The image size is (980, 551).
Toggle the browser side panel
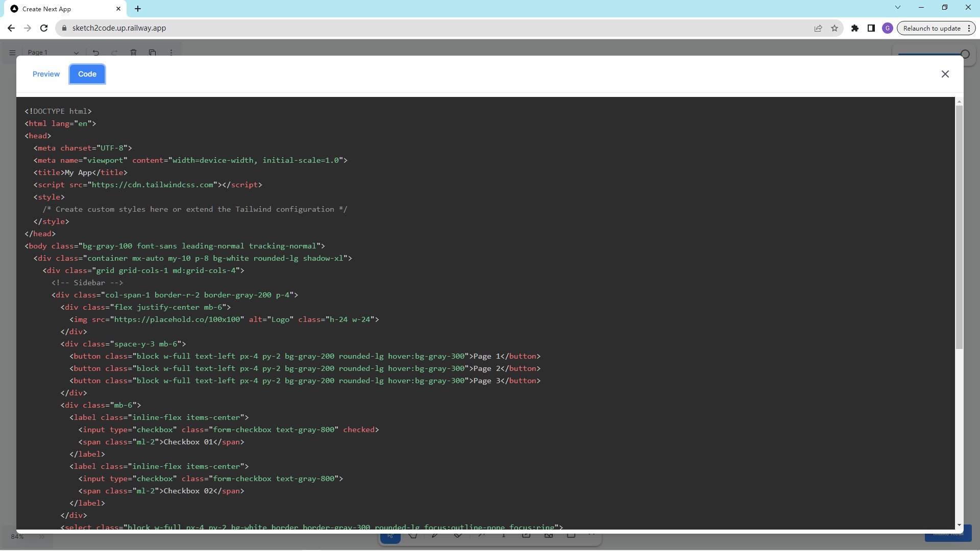871,28
